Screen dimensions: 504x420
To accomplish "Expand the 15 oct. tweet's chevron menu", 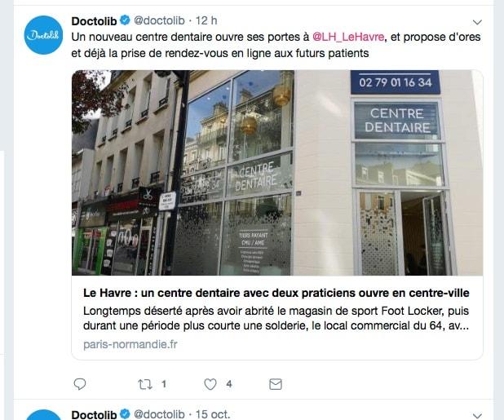I will [477, 416].
